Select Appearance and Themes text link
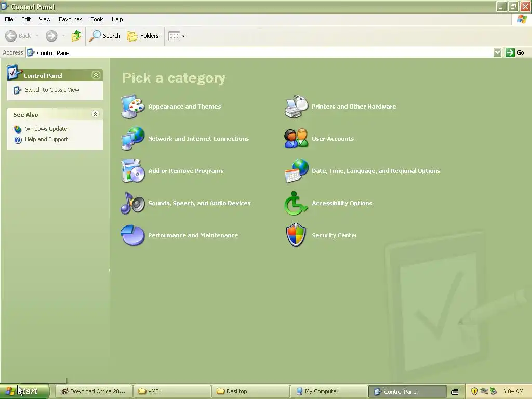 point(184,107)
